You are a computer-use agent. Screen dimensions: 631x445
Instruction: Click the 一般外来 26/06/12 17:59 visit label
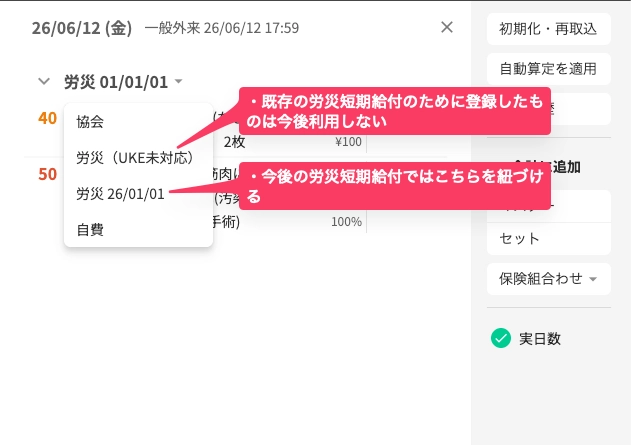(222, 28)
